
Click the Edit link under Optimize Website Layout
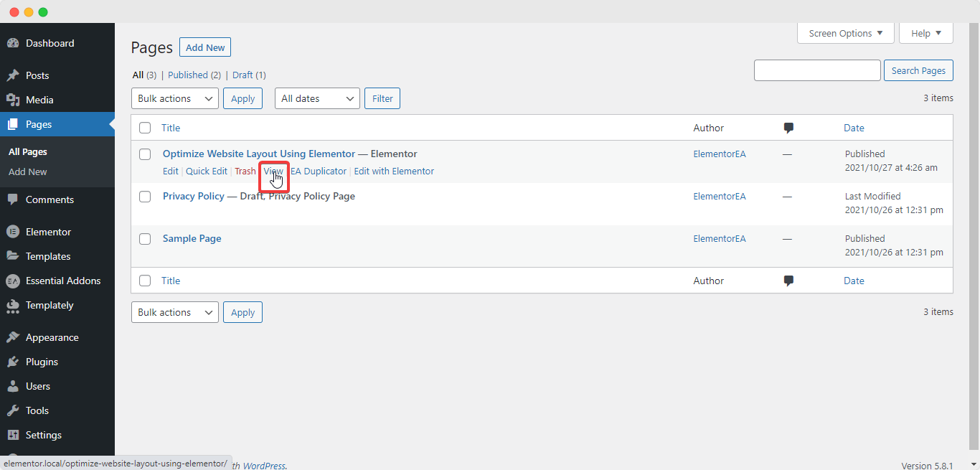point(171,171)
